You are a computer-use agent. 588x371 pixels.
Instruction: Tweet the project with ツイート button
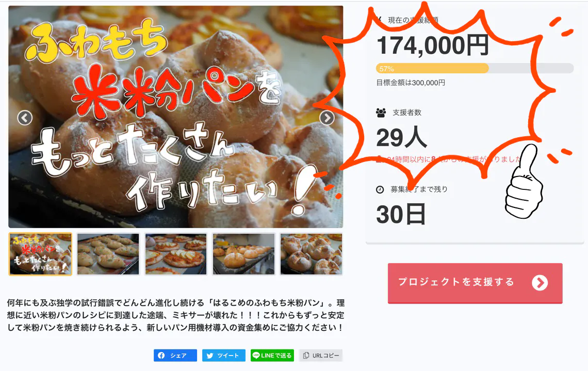(224, 355)
